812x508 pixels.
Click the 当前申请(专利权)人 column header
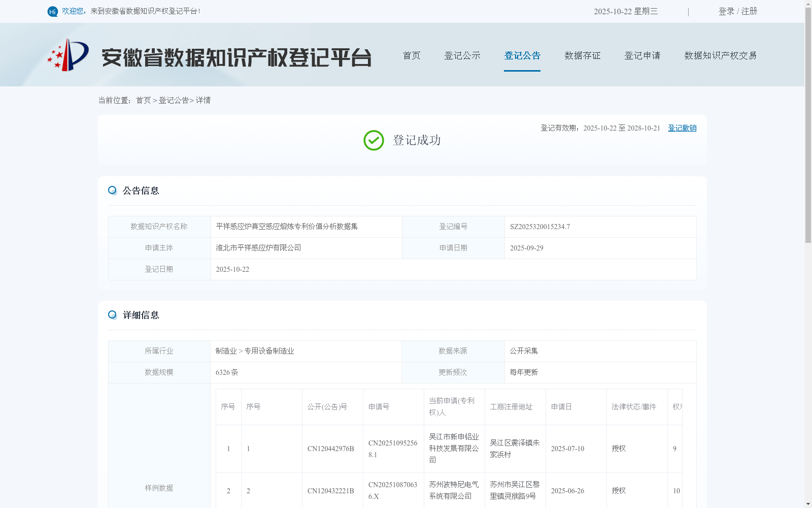point(452,406)
